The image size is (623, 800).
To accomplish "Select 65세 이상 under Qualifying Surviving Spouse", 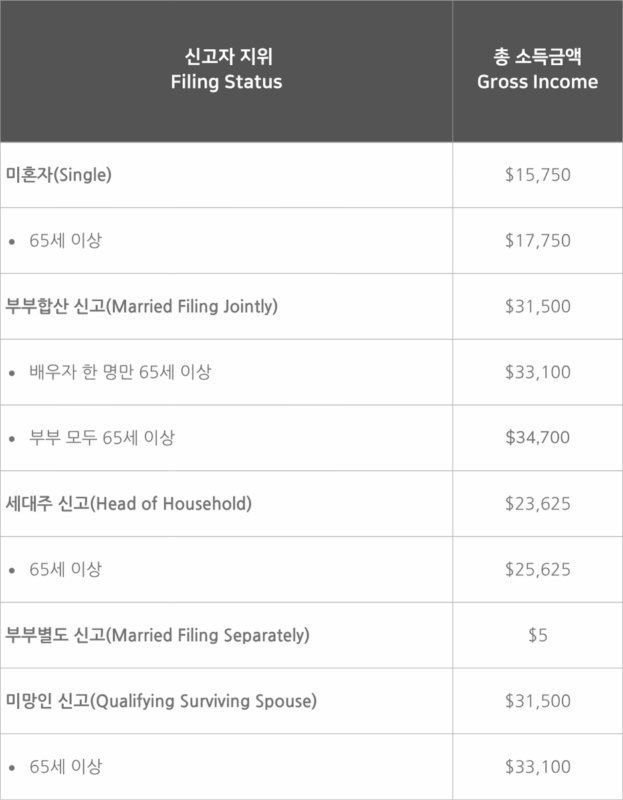I will (x=65, y=767).
